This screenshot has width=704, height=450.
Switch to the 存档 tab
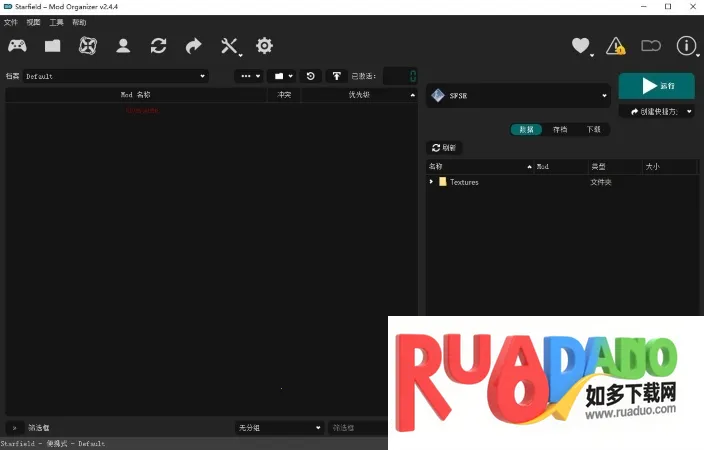click(x=559, y=129)
